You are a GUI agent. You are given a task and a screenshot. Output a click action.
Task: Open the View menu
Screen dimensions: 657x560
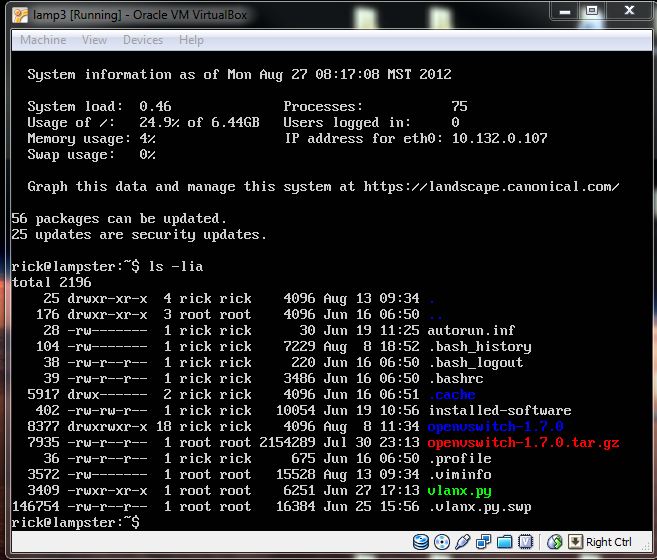[95, 40]
